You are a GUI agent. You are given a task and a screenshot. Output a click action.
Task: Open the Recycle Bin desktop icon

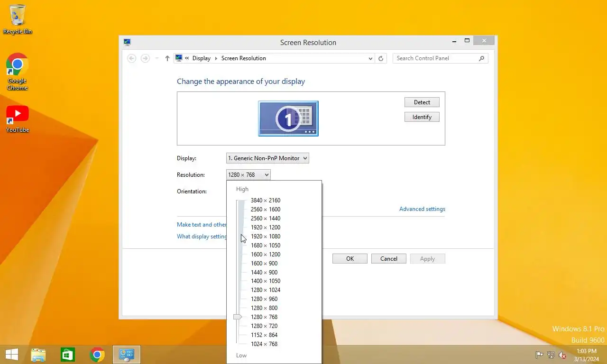18,19
